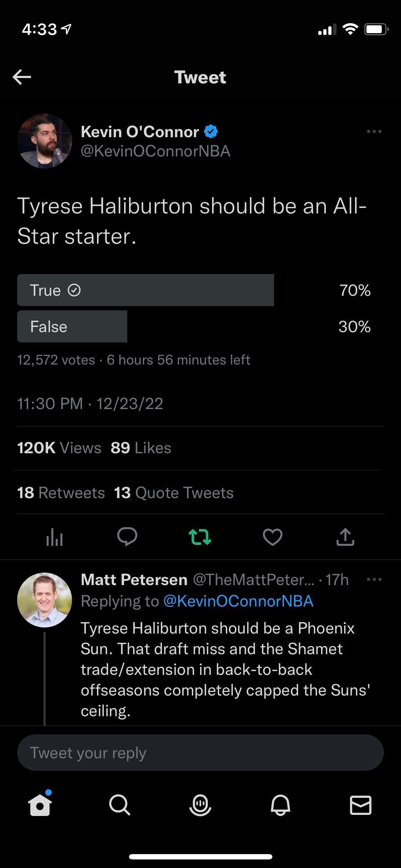Open the Search tab magnifier

pos(120,805)
